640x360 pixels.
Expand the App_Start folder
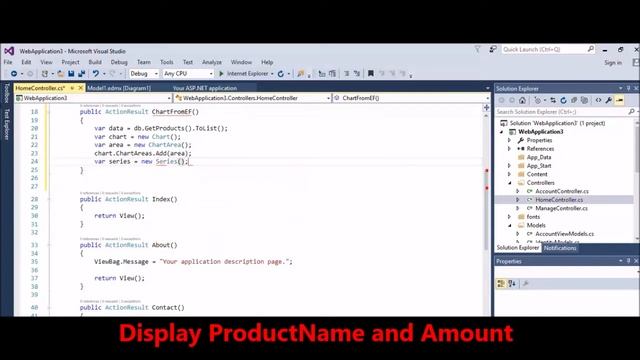click(509, 166)
